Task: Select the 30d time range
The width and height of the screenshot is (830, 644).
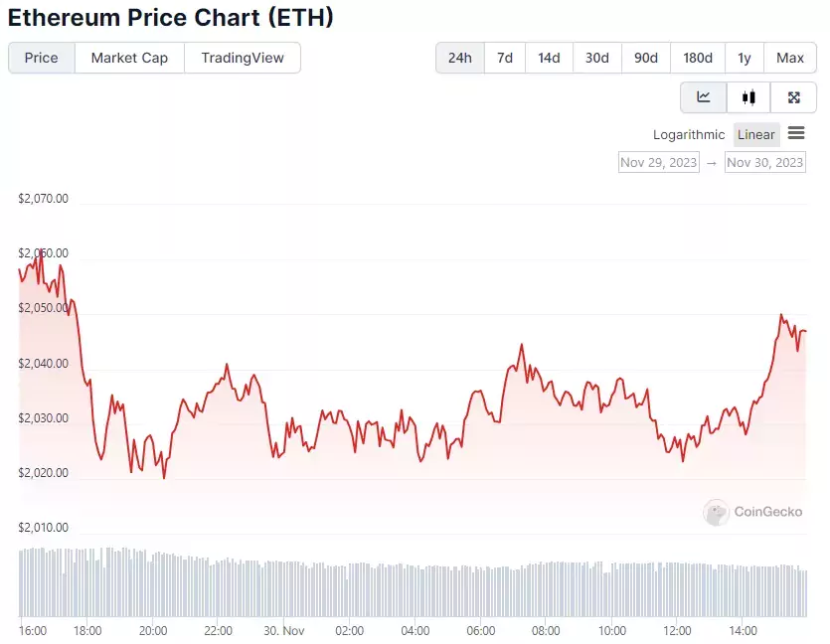Action: (x=597, y=58)
